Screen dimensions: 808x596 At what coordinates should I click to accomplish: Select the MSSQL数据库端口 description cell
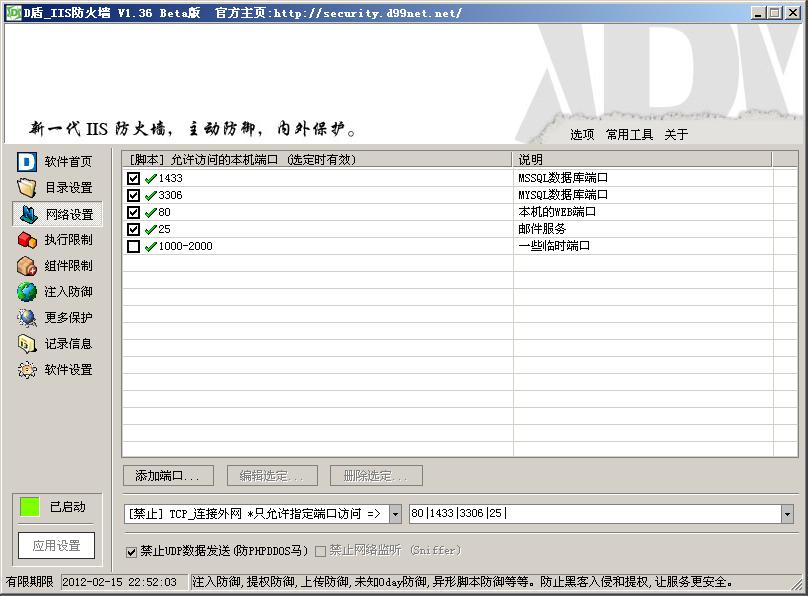563,178
